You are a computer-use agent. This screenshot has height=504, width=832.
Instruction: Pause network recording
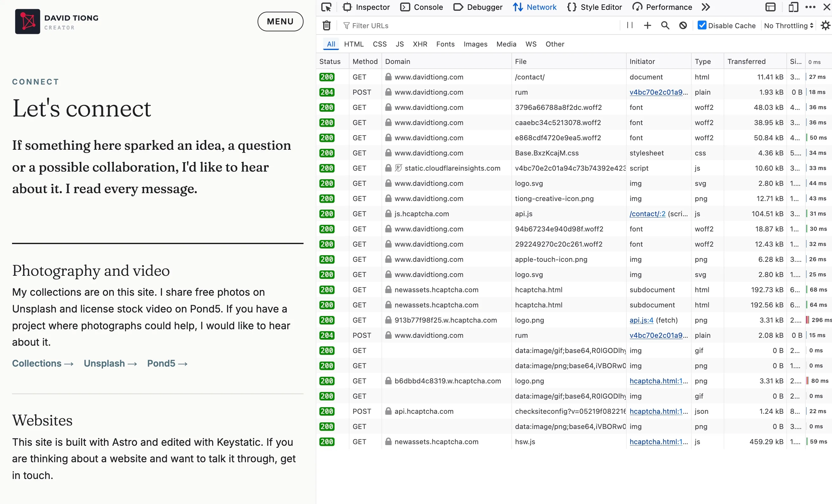coord(630,25)
